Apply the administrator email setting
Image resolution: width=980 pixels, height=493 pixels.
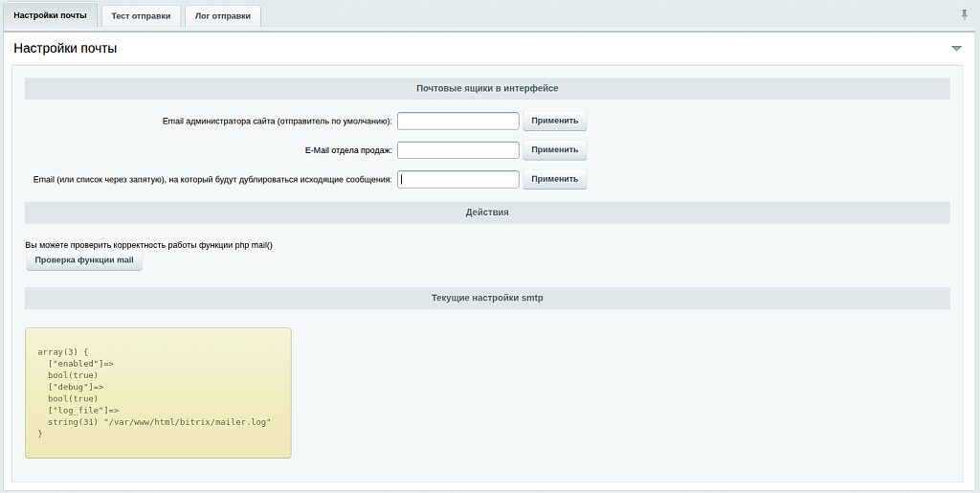554,122
